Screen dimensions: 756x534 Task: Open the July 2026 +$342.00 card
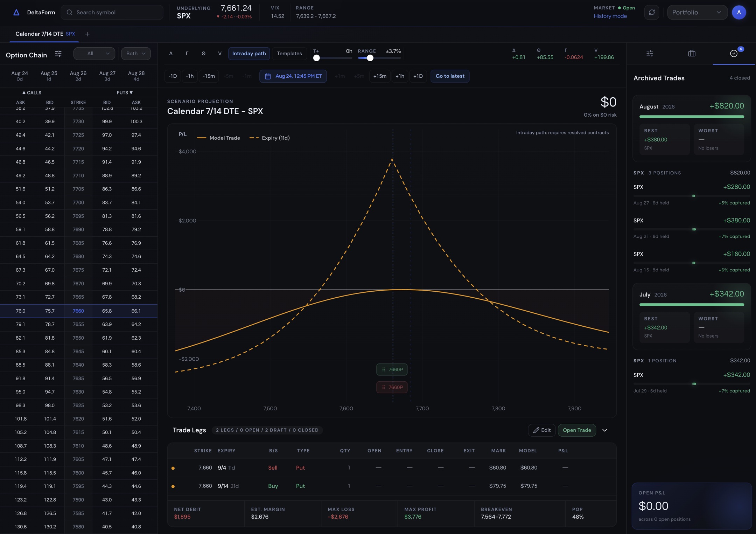692,317
